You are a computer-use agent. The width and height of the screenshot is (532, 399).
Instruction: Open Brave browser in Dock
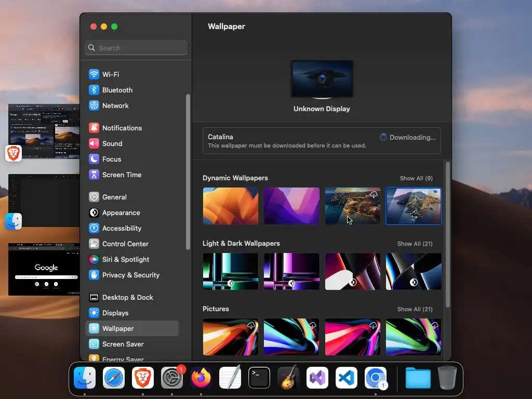click(143, 378)
